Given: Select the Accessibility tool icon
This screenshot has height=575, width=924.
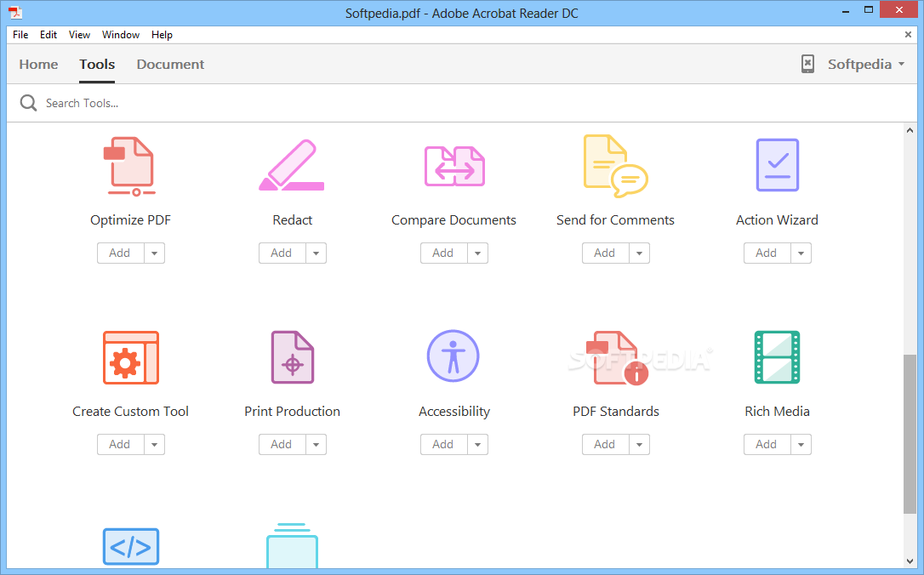Looking at the screenshot, I should pyautogui.click(x=453, y=356).
